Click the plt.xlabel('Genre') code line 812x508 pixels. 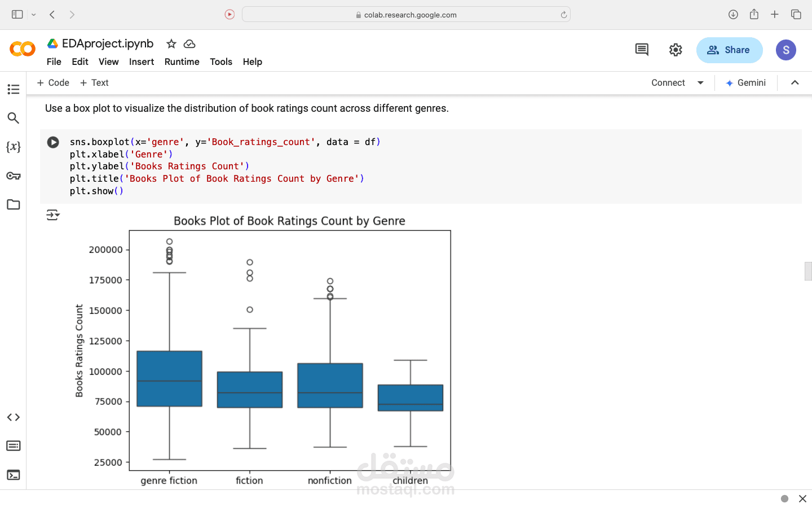121,154
